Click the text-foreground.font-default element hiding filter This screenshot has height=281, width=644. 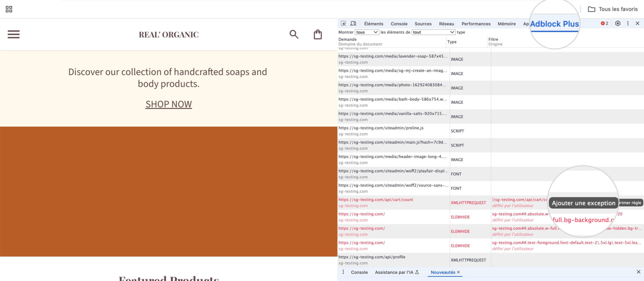point(567,243)
